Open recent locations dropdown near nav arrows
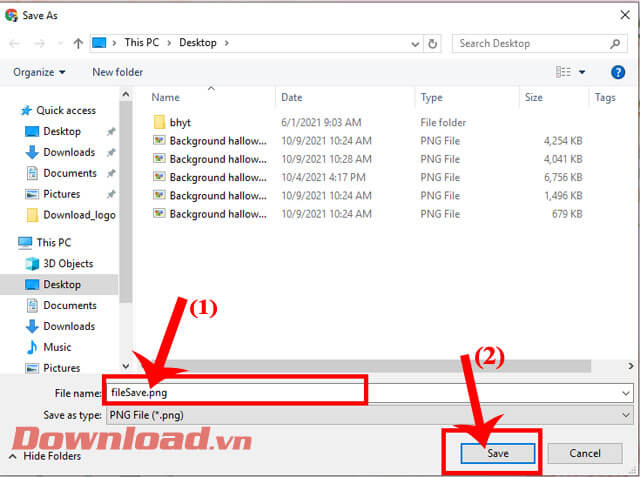 point(60,43)
